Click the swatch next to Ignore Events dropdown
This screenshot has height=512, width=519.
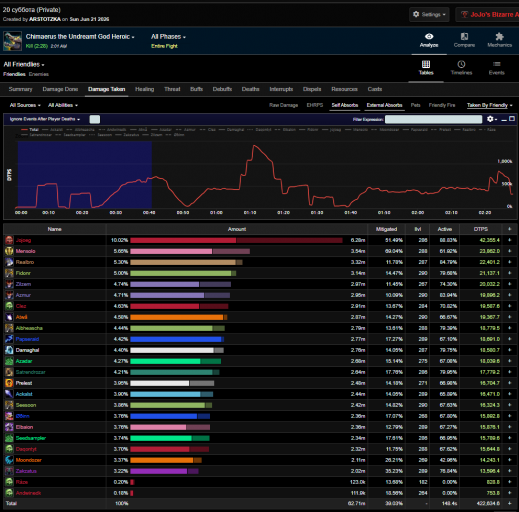point(95,119)
